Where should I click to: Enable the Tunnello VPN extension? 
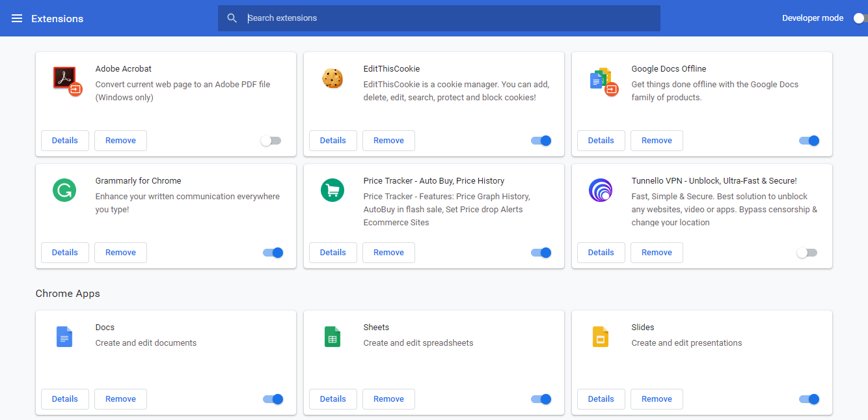[807, 253]
